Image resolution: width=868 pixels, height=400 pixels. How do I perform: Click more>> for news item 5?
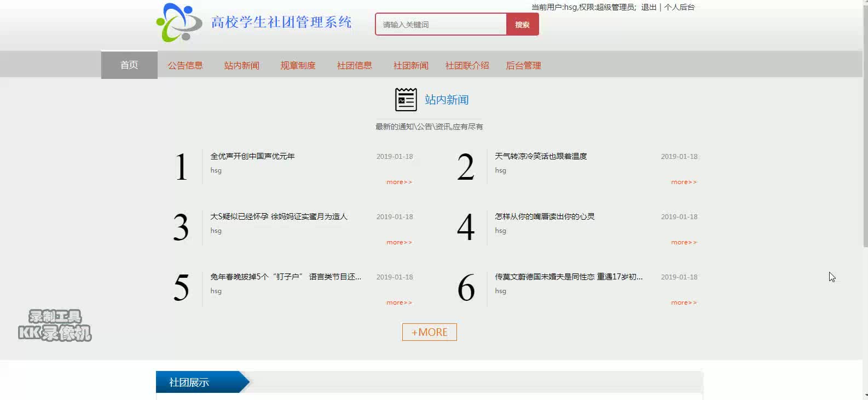pyautogui.click(x=399, y=302)
